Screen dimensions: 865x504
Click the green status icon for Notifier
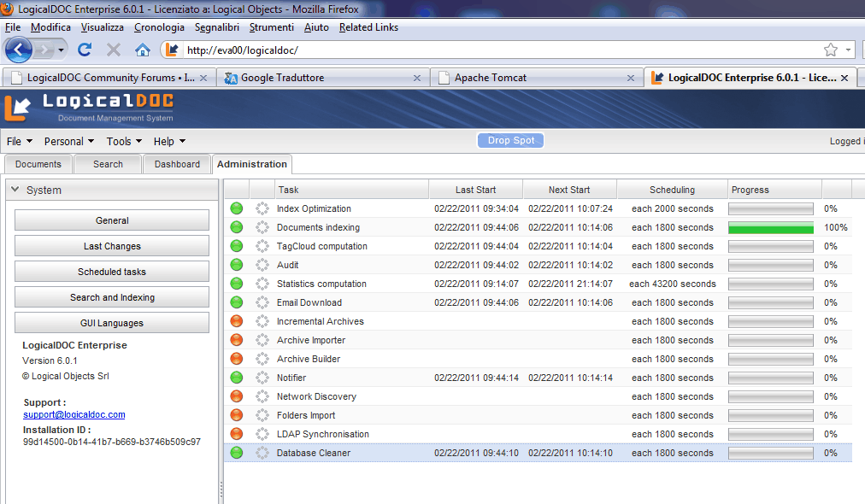[236, 378]
